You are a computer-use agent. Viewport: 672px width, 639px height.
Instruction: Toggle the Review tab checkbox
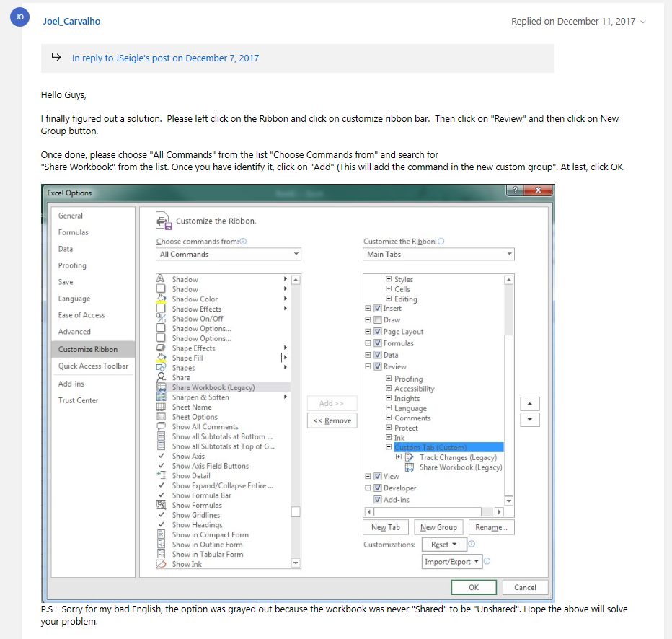(x=378, y=366)
